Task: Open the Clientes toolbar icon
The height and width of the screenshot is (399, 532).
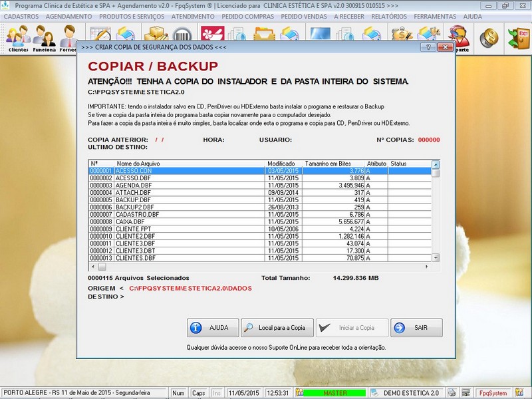Action: 19,39
